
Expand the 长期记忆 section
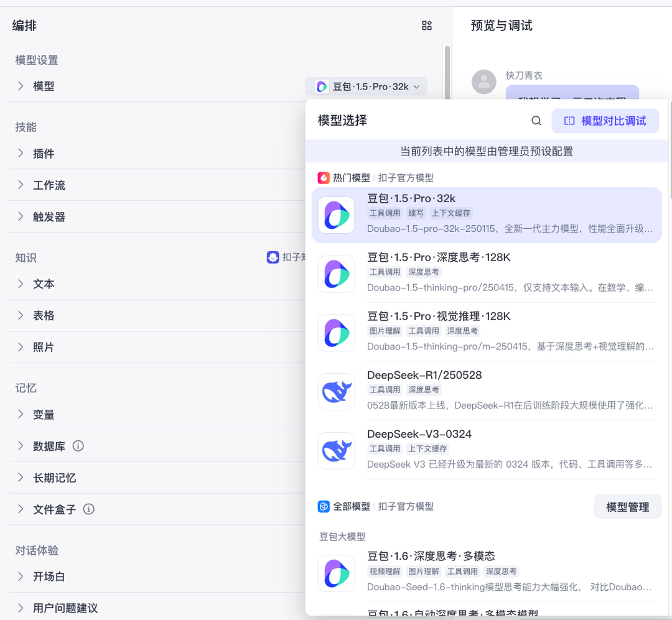[x=21, y=478]
